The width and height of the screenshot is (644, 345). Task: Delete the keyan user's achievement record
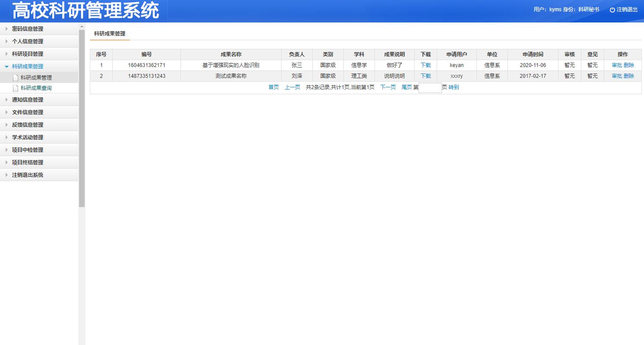pos(629,65)
